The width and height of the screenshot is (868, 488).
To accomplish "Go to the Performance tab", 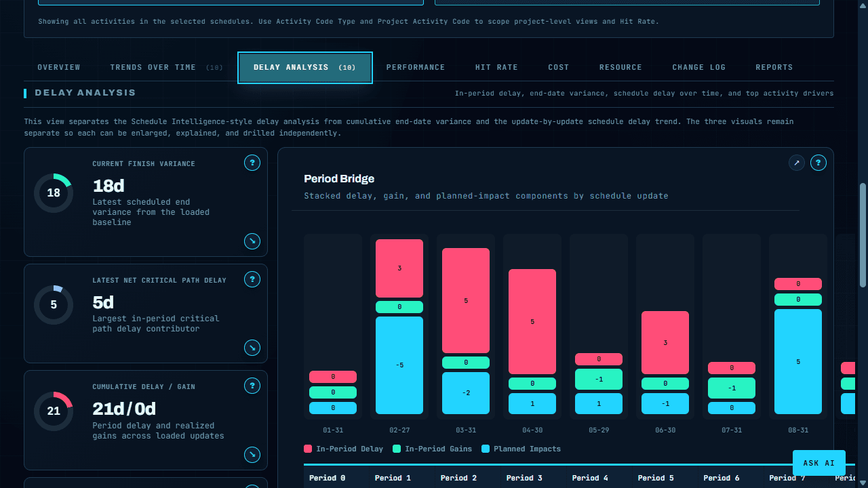I will pyautogui.click(x=416, y=67).
